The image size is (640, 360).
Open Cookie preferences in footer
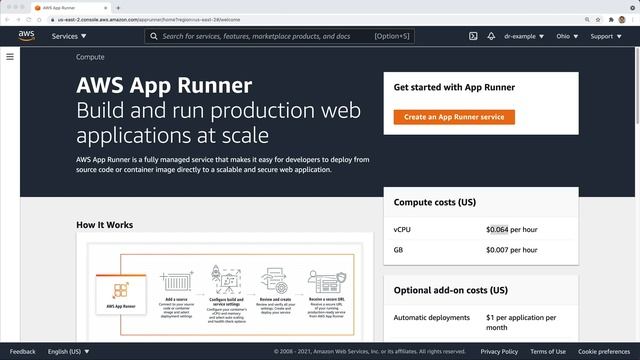coord(604,351)
